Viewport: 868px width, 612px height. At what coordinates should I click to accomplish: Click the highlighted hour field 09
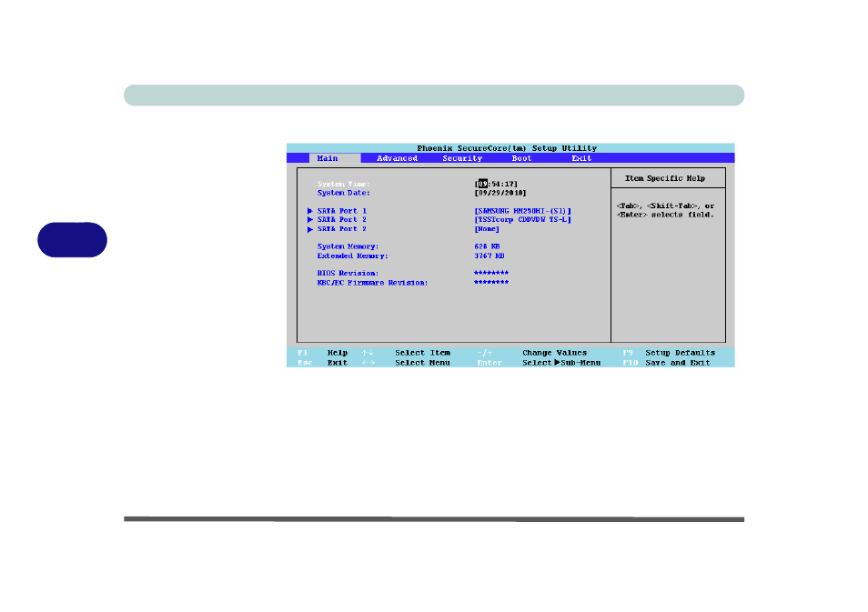(483, 184)
